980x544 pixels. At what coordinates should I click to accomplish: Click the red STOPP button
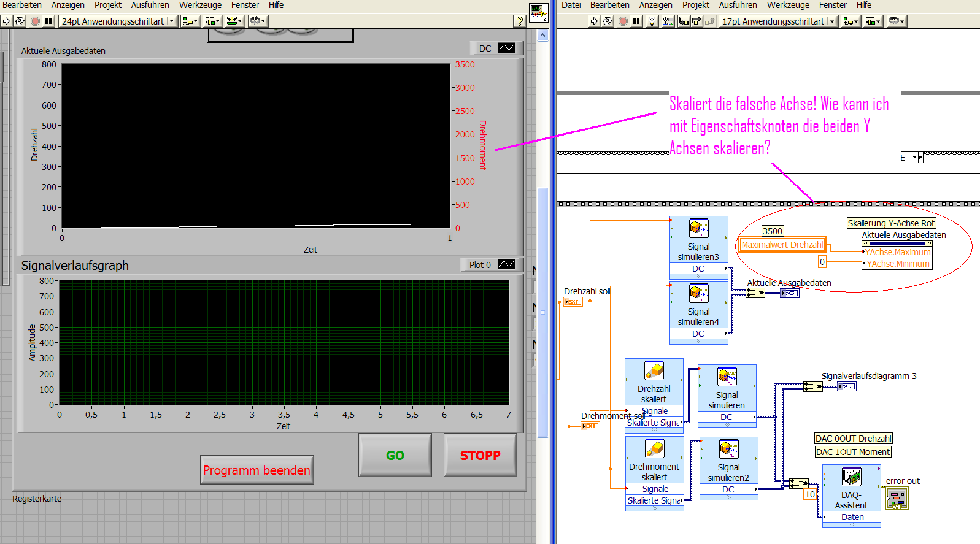click(480, 455)
